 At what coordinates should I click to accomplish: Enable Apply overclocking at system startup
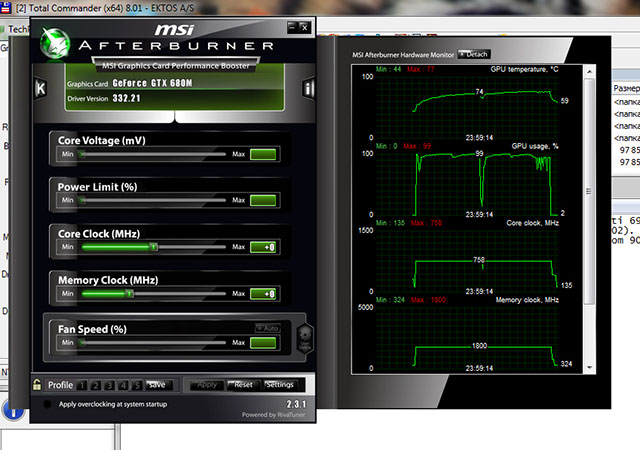(47, 404)
